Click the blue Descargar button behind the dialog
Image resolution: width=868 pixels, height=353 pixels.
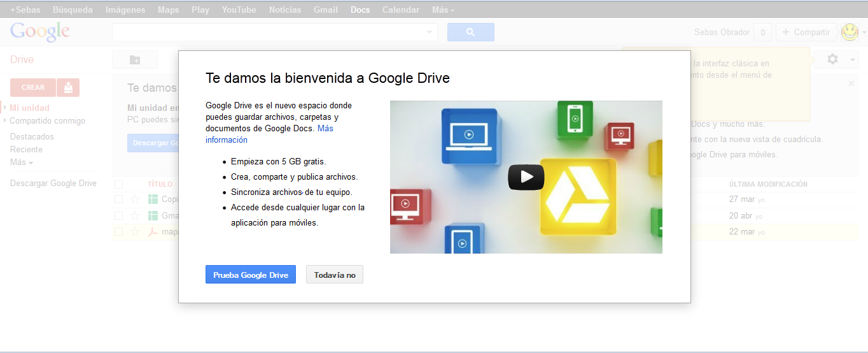pos(153,143)
